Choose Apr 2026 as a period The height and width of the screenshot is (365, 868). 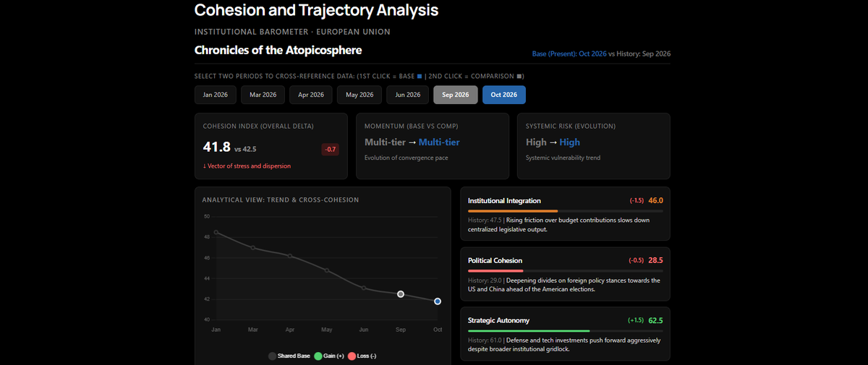point(311,95)
